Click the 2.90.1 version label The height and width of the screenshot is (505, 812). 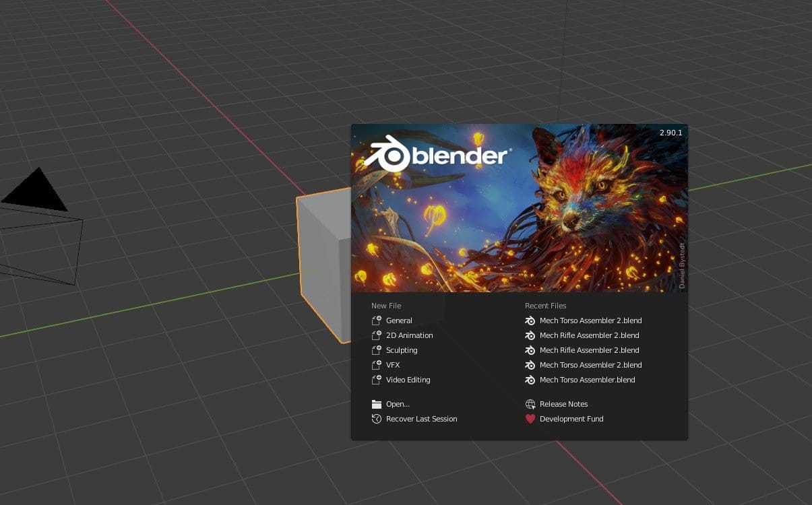point(671,133)
